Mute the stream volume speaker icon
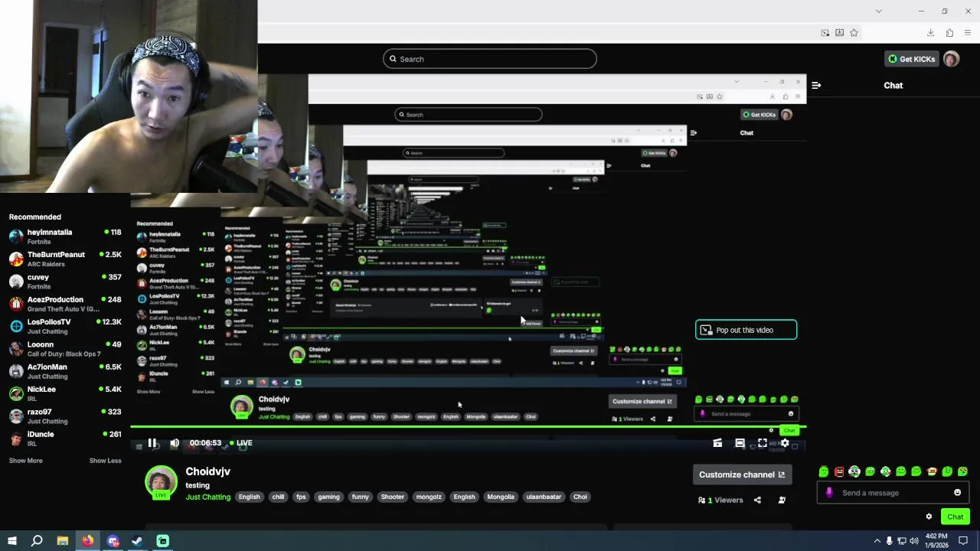This screenshot has height=551, width=980. 175,442
